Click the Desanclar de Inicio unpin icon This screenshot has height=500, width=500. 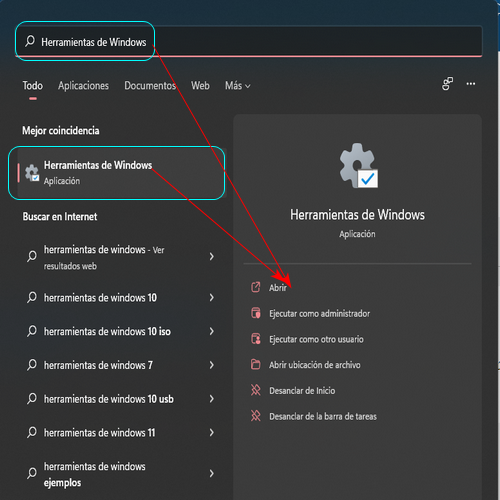[256, 390]
